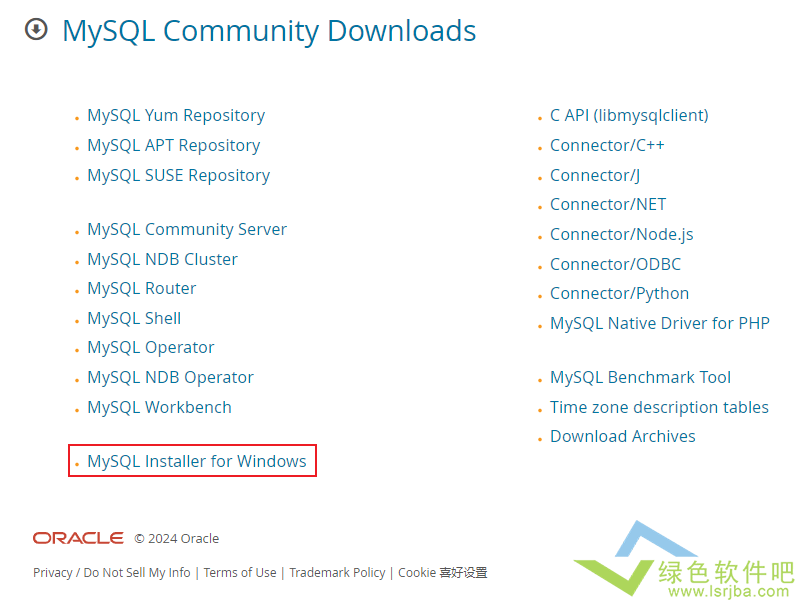Click Do Not Sell My Info
The width and height of the screenshot is (800, 600).
pyautogui.click(x=137, y=573)
